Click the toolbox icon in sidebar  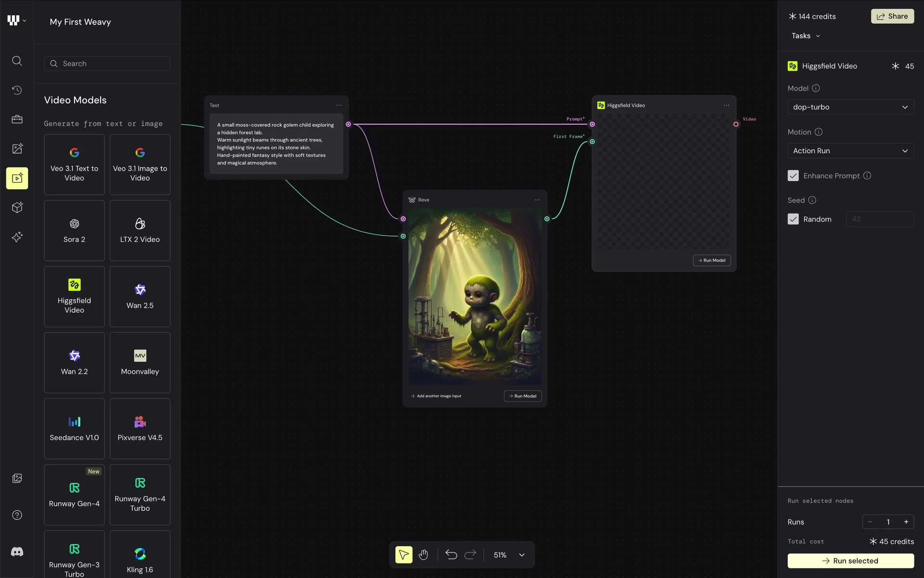tap(17, 119)
